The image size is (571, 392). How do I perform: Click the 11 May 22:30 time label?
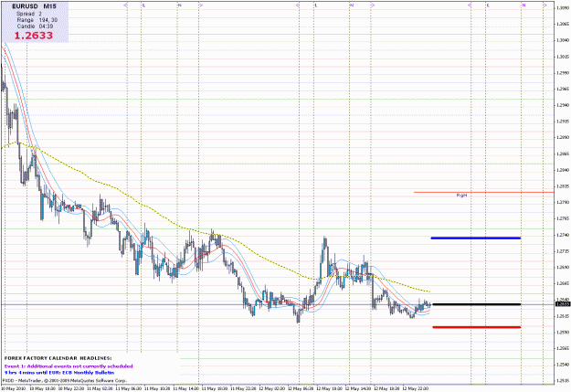click(x=243, y=388)
